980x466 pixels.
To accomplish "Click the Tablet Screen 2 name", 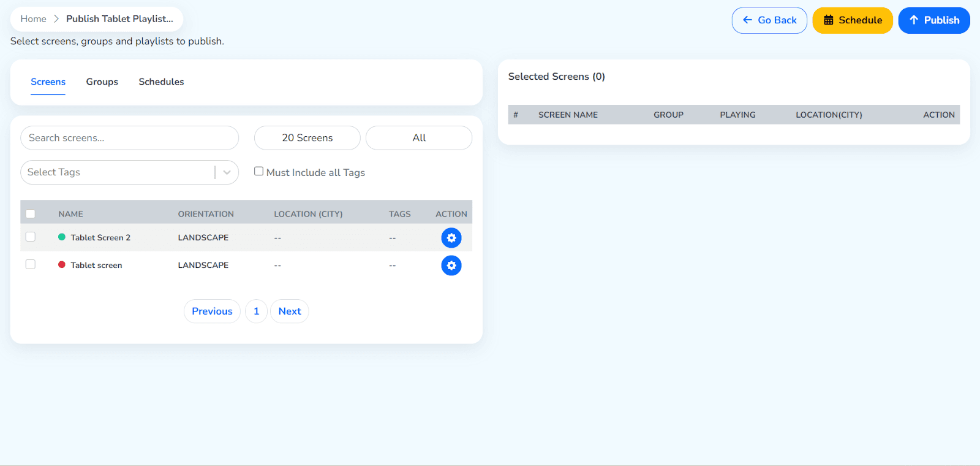I will click(100, 237).
